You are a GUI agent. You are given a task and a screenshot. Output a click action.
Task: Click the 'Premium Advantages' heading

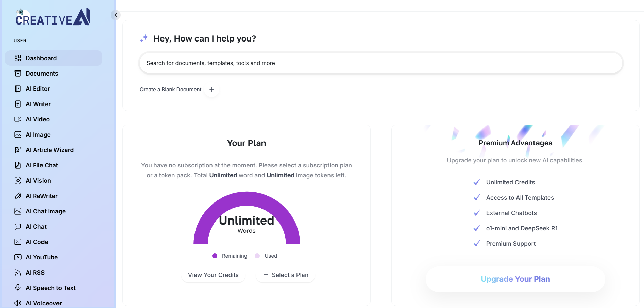tap(515, 143)
